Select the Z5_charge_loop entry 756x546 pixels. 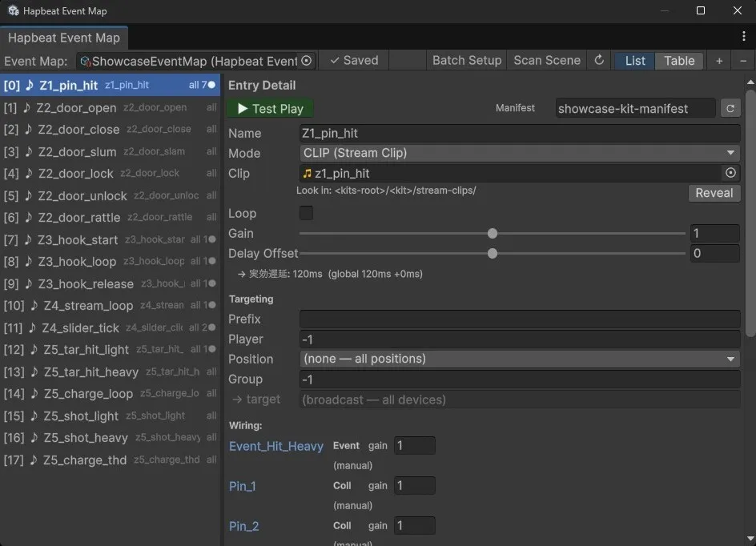tap(110, 394)
